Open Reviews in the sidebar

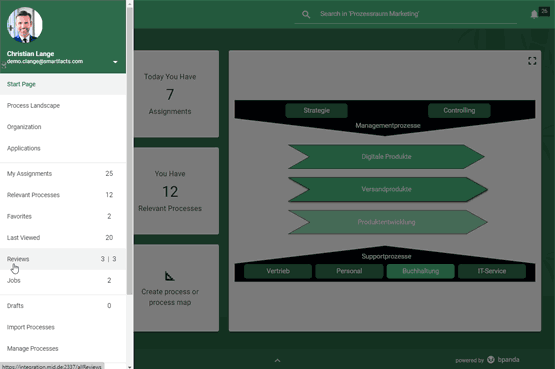click(63, 259)
